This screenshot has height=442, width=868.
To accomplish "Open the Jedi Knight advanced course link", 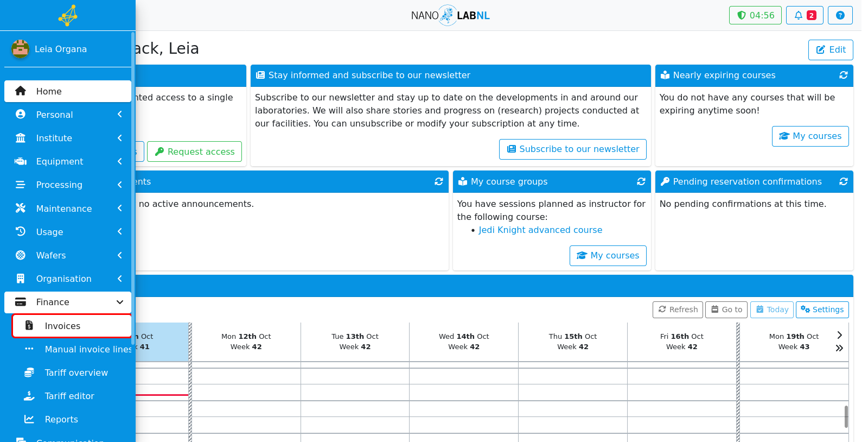I will pos(540,230).
